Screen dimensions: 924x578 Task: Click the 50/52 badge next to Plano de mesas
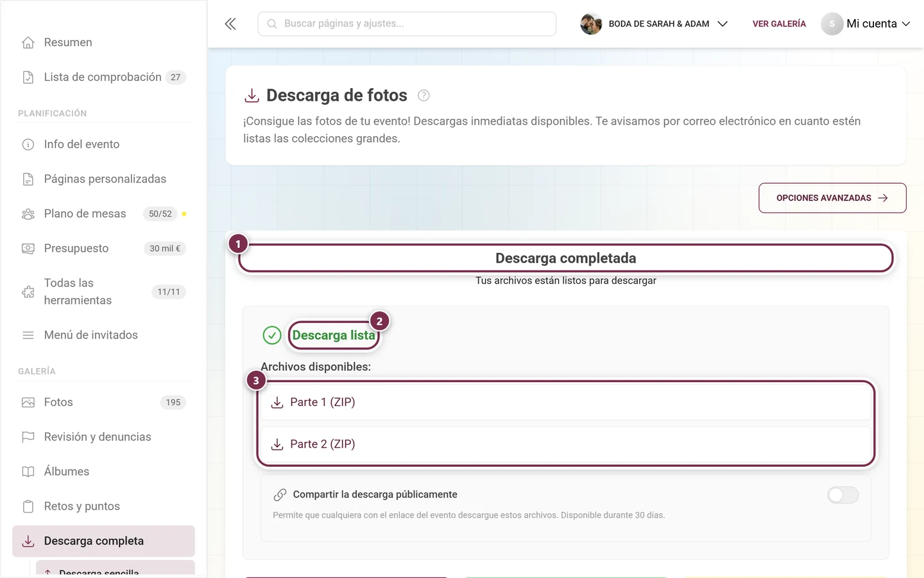coord(160,214)
